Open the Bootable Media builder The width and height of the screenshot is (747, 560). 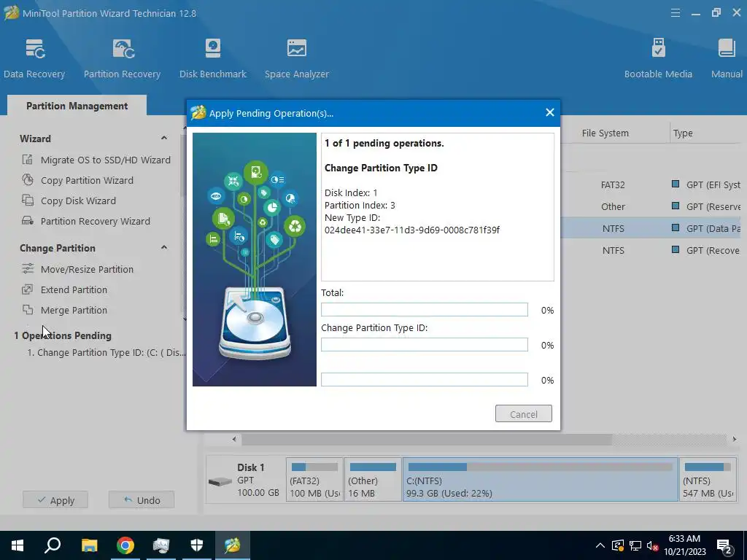tap(658, 59)
